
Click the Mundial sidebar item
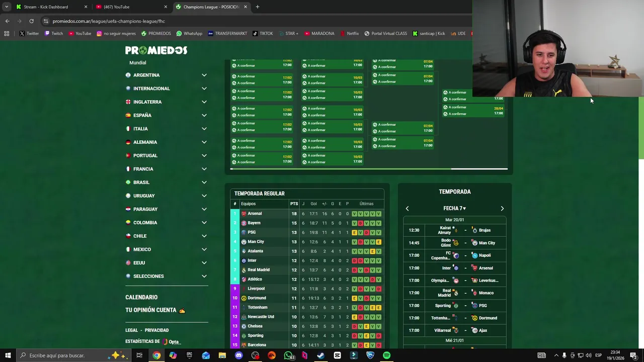coord(137,63)
